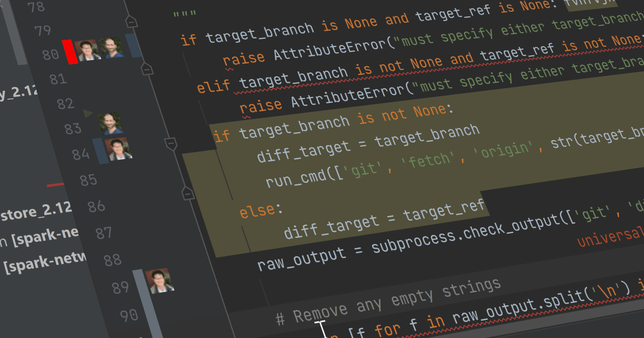
Task: Collapse the code fold marker at line 79
Action: click(131, 21)
